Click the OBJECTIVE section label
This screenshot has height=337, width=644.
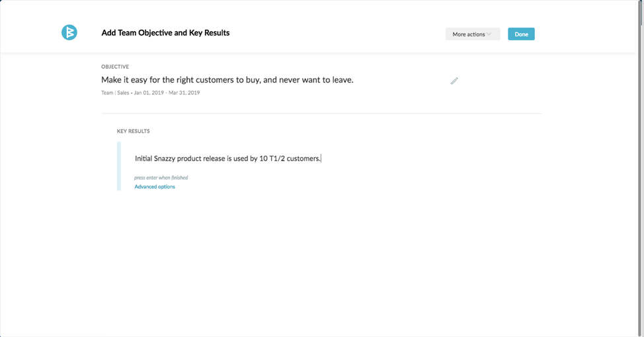click(x=115, y=67)
